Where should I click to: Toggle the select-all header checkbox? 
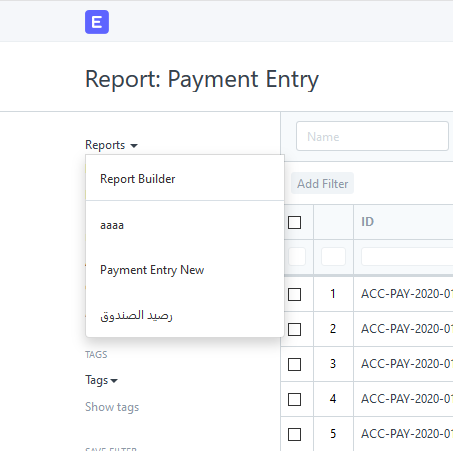[294, 222]
